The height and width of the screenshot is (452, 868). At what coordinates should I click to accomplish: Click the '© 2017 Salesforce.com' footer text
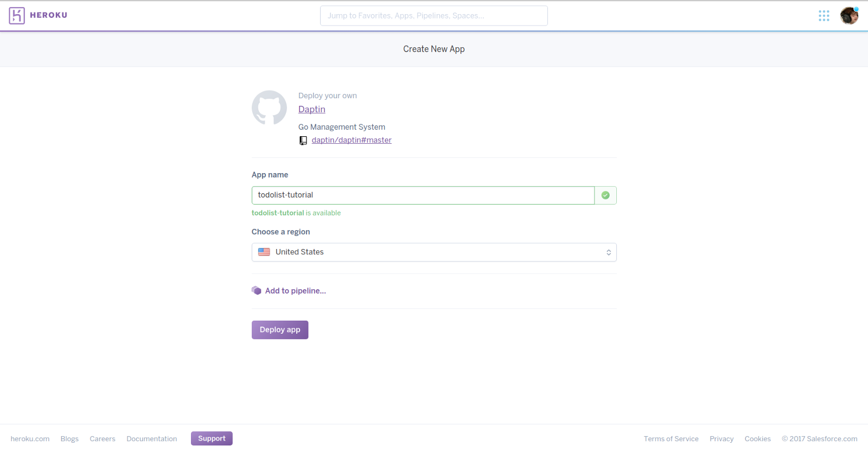[x=820, y=439]
